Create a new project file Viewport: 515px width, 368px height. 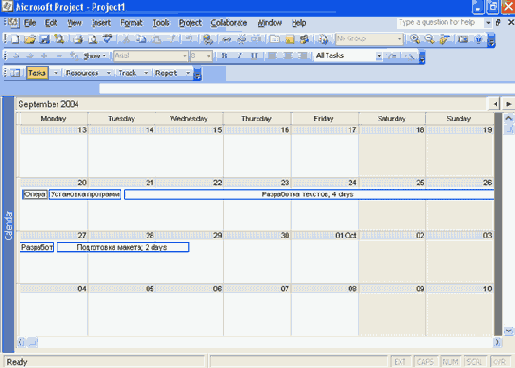15,39
